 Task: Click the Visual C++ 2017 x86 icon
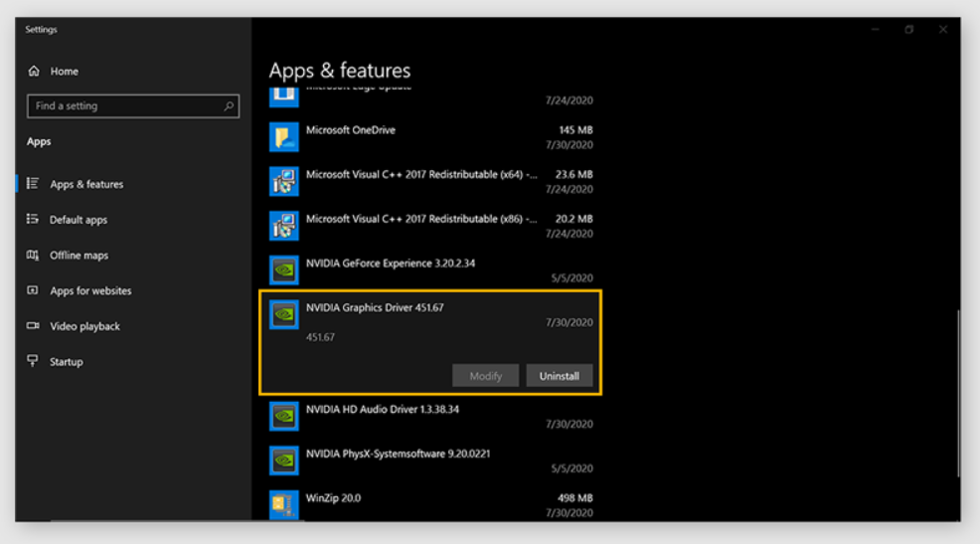[x=283, y=226]
